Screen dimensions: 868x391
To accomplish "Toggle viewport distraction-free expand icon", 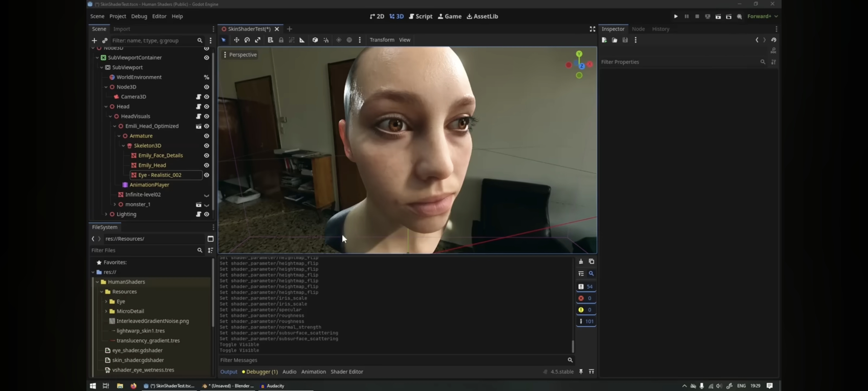I will (x=592, y=29).
